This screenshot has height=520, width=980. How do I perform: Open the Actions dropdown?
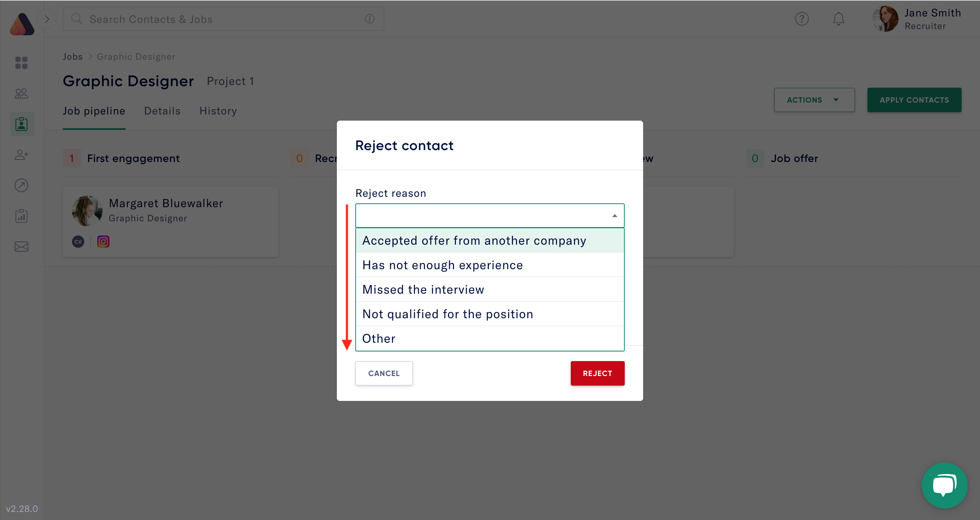tap(814, 100)
